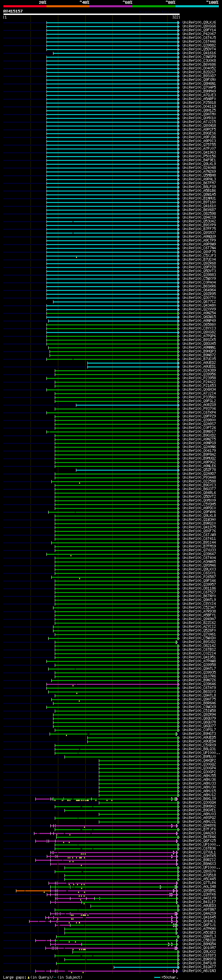Select hit label UniRef100_C3U0K8

pyautogui.click(x=199, y=60)
